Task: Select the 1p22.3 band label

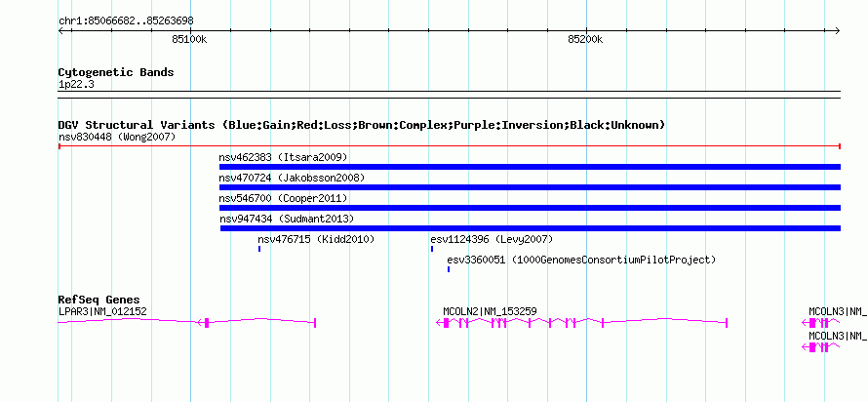Action: (x=76, y=85)
